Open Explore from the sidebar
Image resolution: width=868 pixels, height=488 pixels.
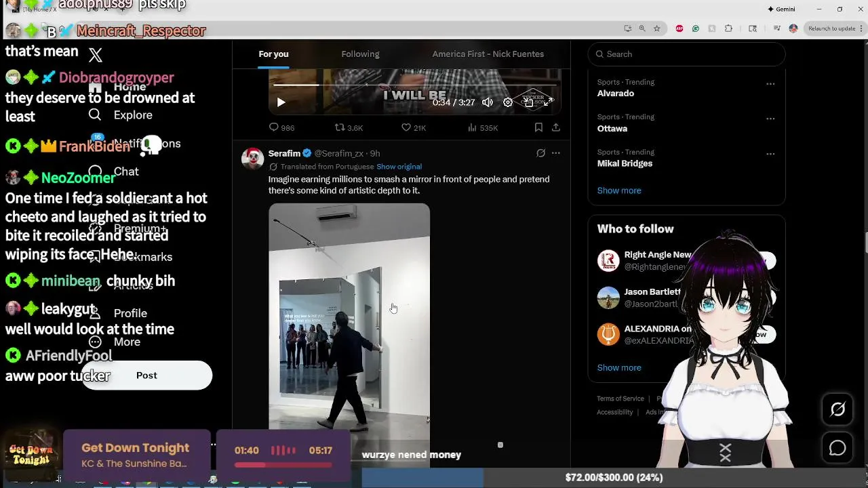[x=133, y=115]
